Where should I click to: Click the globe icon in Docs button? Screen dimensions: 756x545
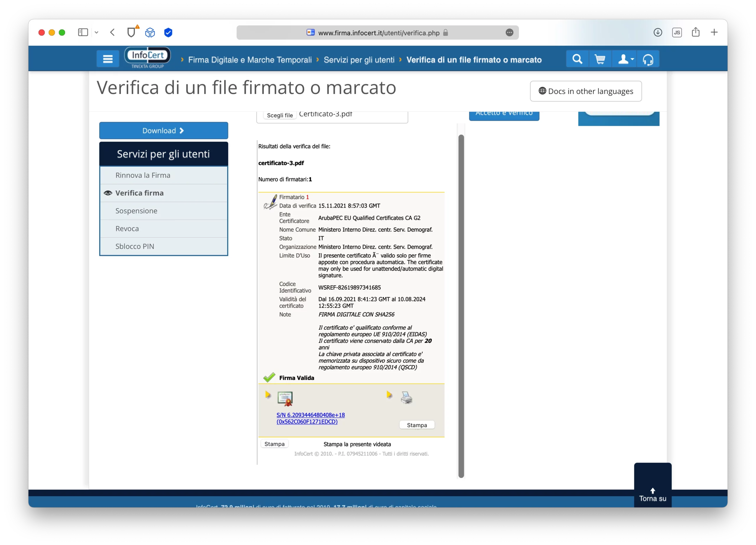[542, 91]
